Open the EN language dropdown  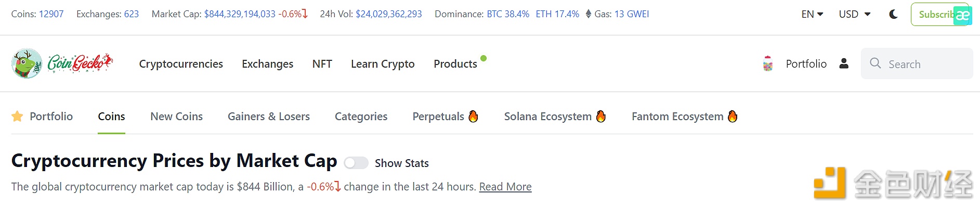(812, 14)
